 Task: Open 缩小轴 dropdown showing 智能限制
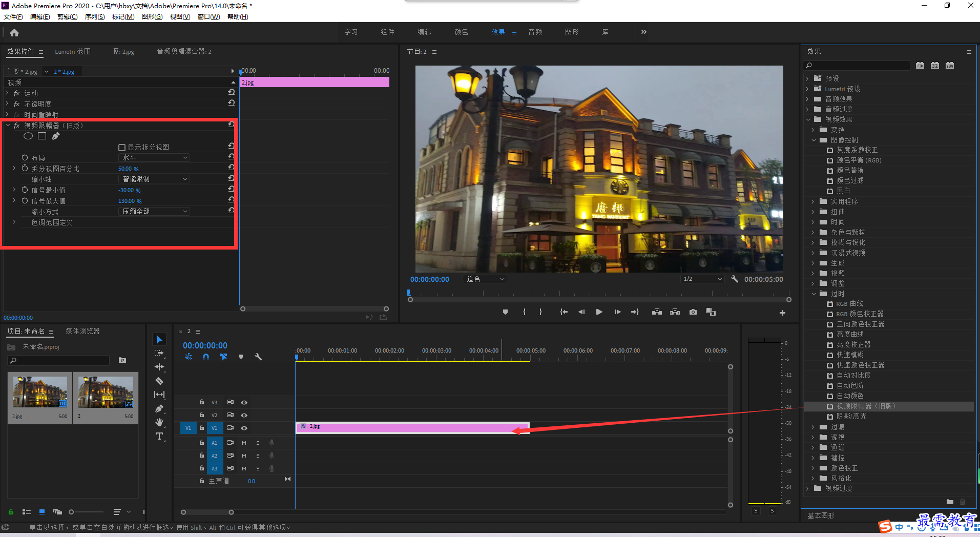[154, 179]
